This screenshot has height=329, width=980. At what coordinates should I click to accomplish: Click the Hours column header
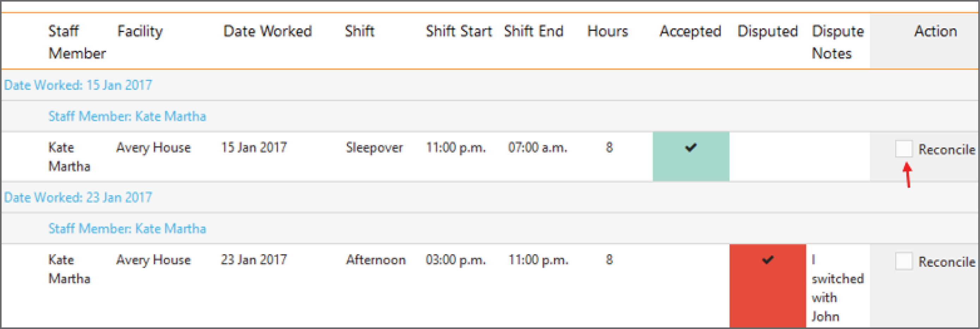[607, 31]
